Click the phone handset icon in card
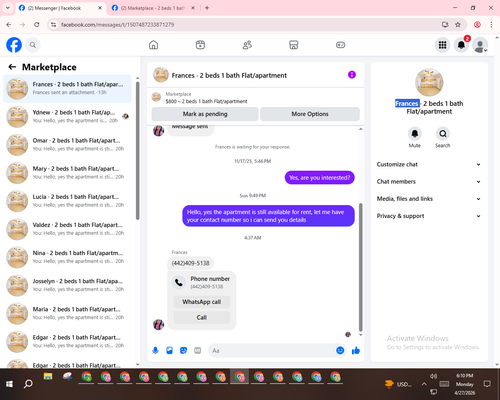This screenshot has width=500, height=400. point(179,283)
